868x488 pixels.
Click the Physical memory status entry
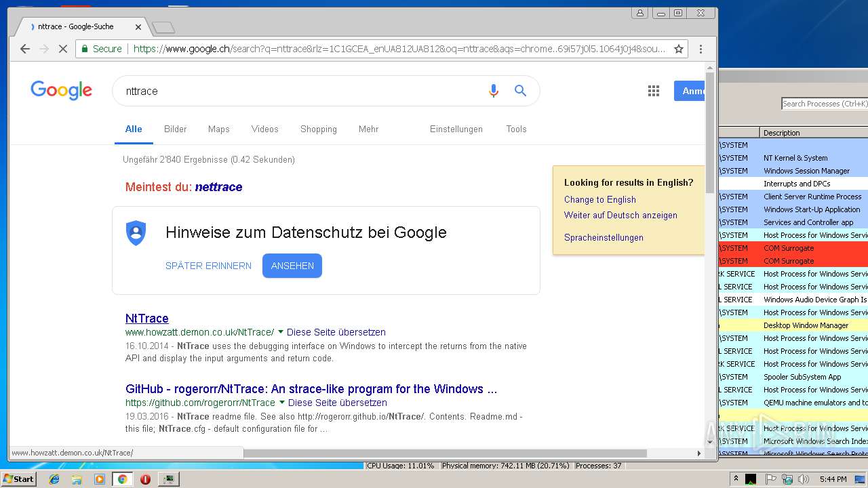(506, 466)
